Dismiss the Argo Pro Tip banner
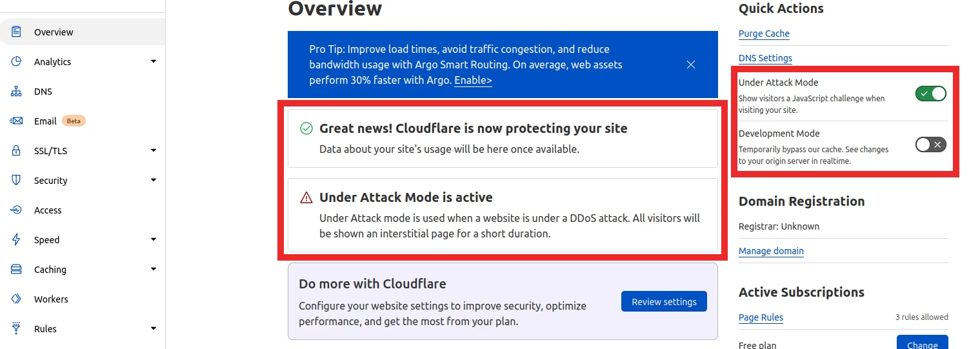Image resolution: width=980 pixels, height=349 pixels. 691,65
